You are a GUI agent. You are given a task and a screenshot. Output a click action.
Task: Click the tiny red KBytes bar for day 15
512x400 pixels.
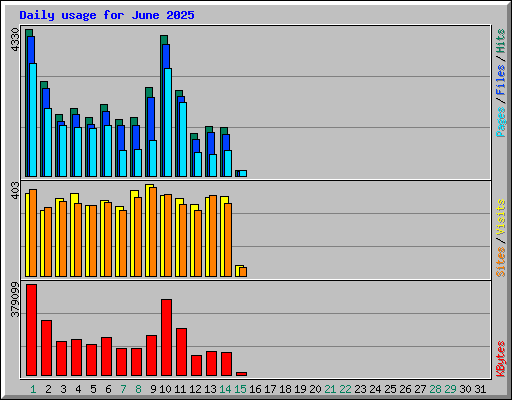241,374
